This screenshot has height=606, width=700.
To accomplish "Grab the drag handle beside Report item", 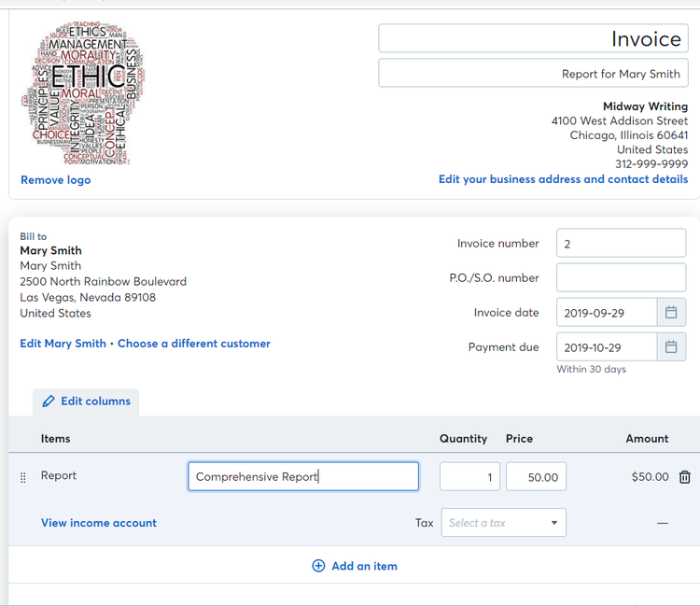I will click(x=23, y=477).
